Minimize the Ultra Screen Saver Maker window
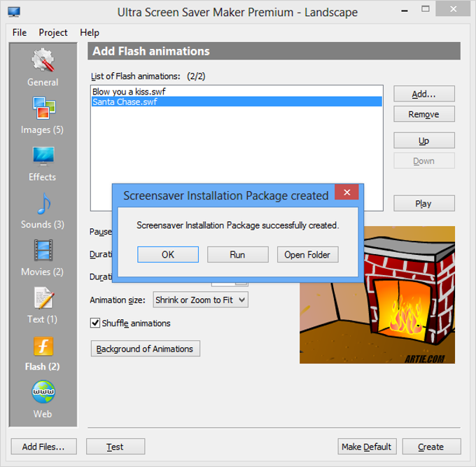 (x=405, y=11)
